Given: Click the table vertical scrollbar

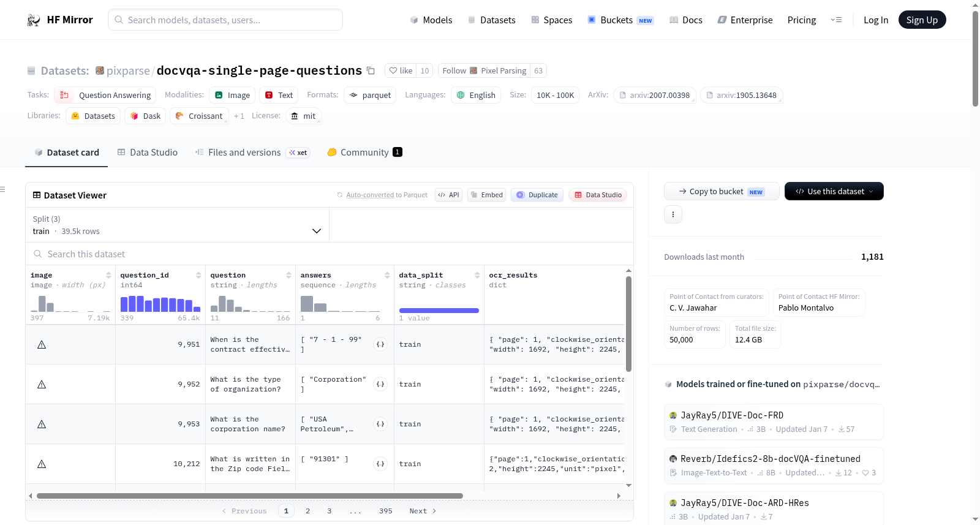Looking at the screenshot, I should click(x=628, y=323).
